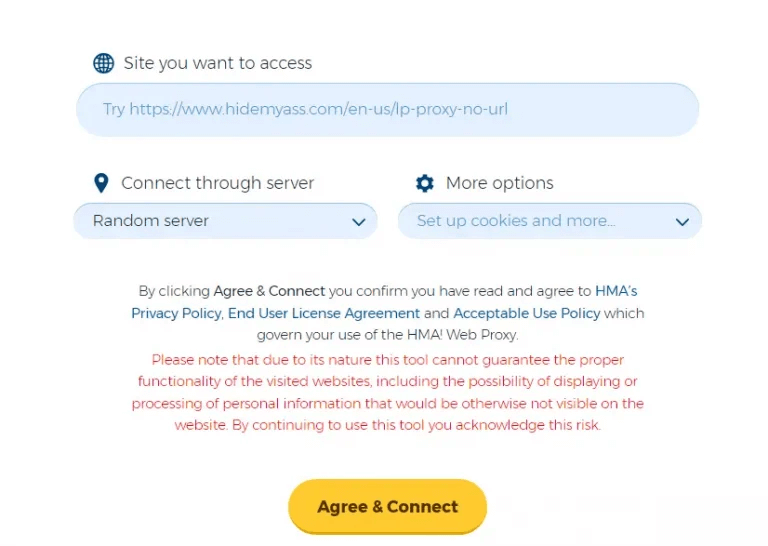Click the Agree & Connect button

(387, 506)
